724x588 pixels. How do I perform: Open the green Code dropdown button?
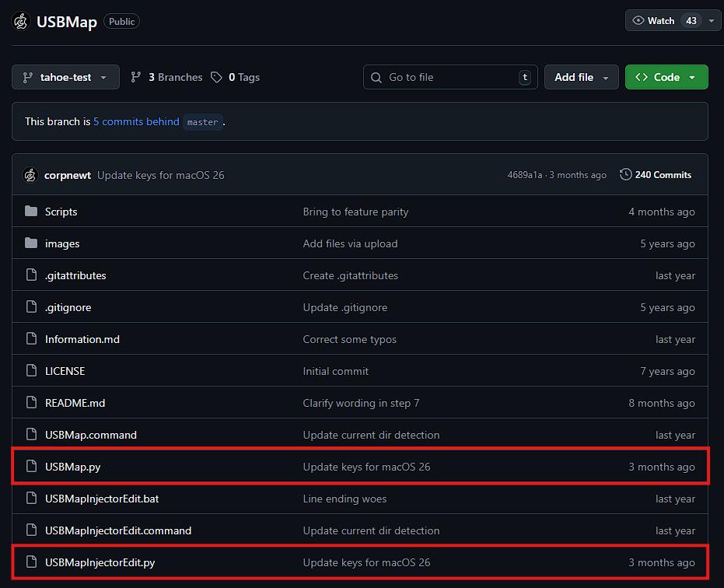pyautogui.click(x=666, y=77)
